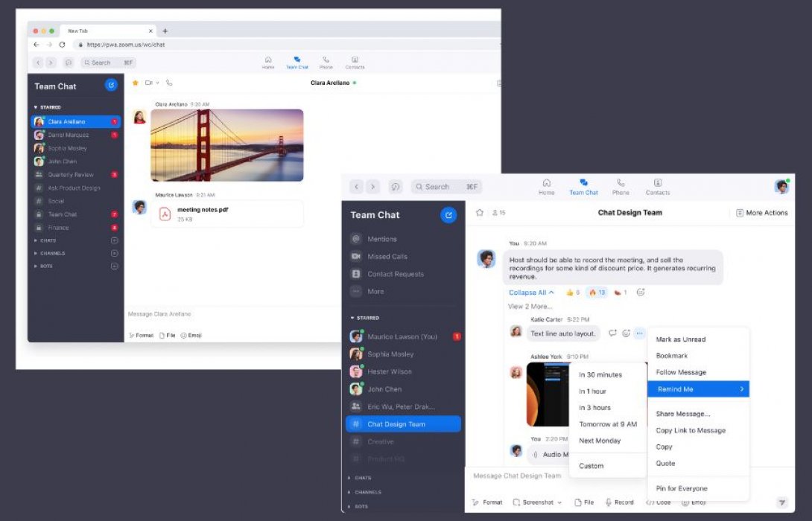
Task: Open Remind Me submenu
Action: click(698, 389)
